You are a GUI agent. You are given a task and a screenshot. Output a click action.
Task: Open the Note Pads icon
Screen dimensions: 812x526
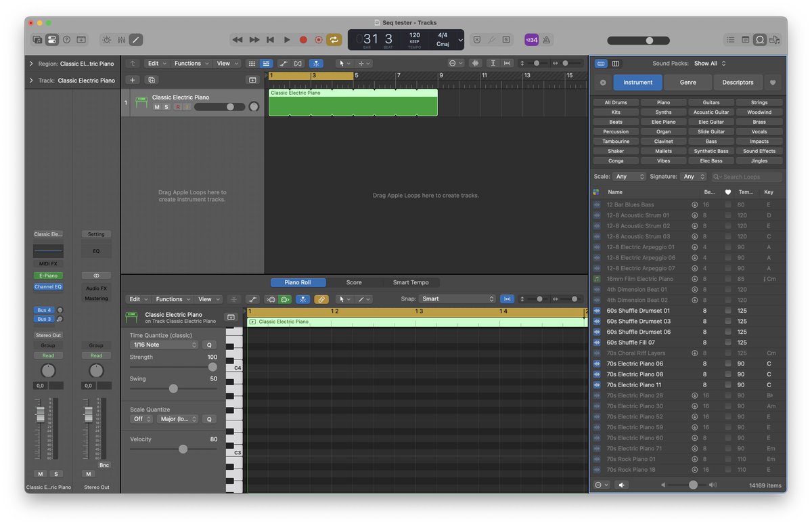[745, 40]
